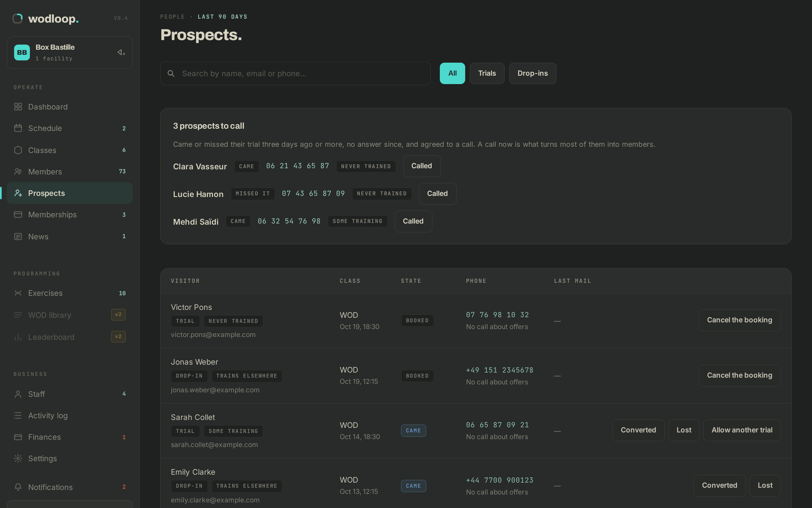Click the Exercises barbell icon

[18, 293]
